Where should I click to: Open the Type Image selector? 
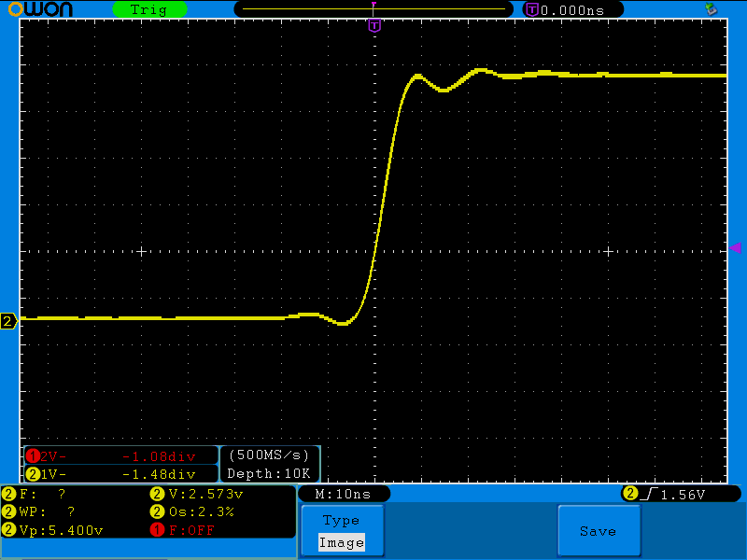coord(342,531)
